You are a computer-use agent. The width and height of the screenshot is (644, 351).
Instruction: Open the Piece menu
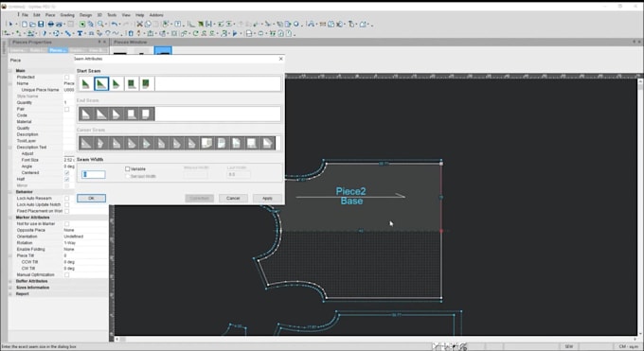pos(50,15)
